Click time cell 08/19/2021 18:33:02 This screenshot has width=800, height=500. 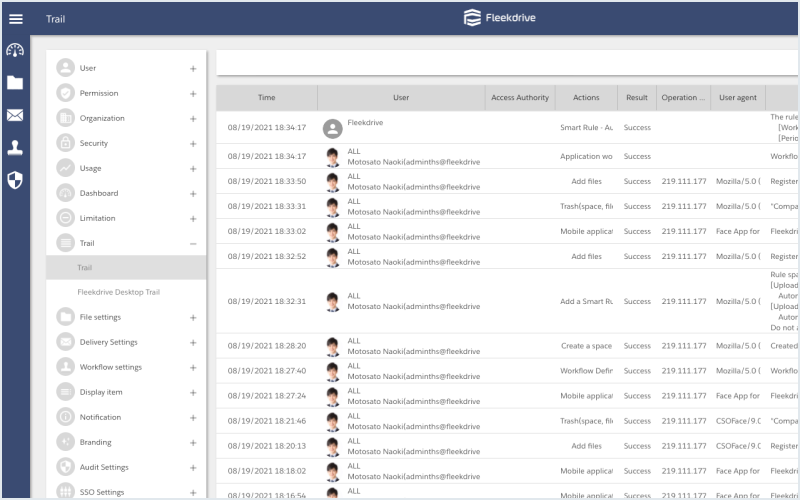coord(267,231)
